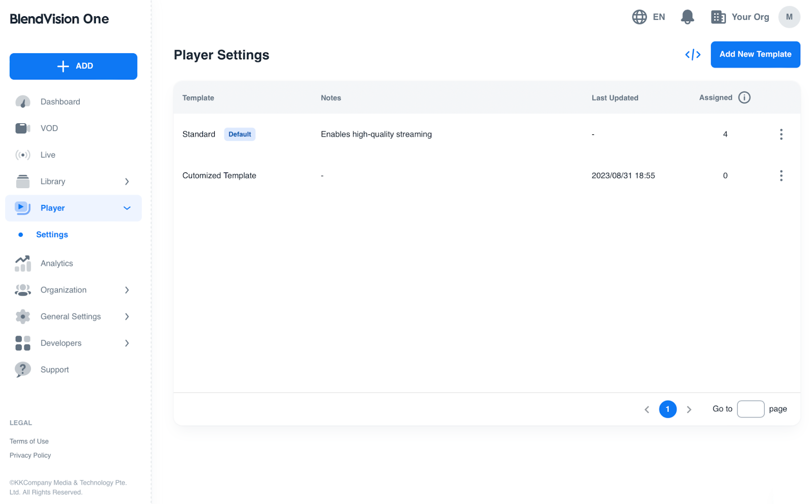
Task: Click the globe language icon
Action: tap(639, 17)
